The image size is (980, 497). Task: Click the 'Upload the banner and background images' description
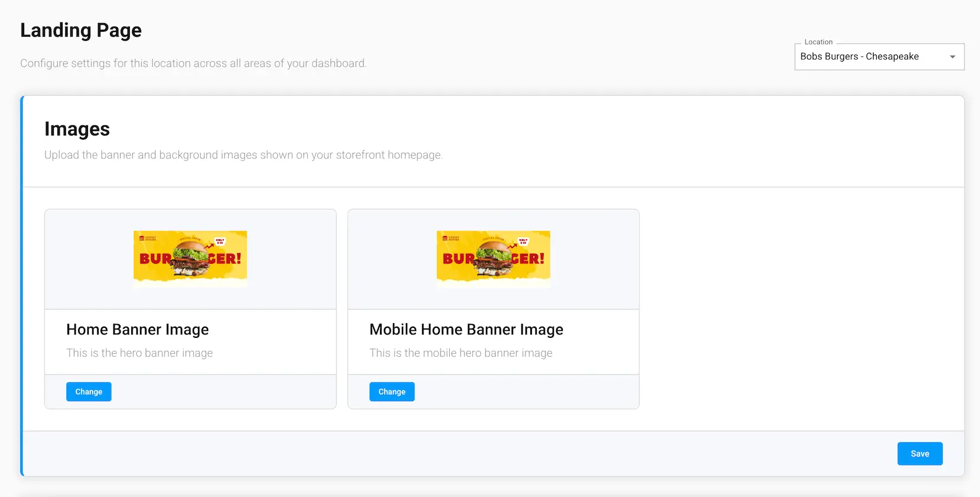click(x=244, y=155)
